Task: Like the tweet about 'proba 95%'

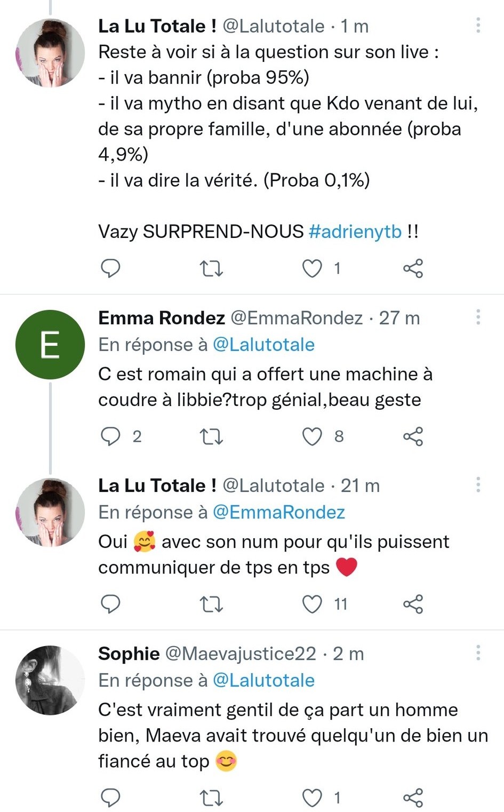Action: pos(312,268)
